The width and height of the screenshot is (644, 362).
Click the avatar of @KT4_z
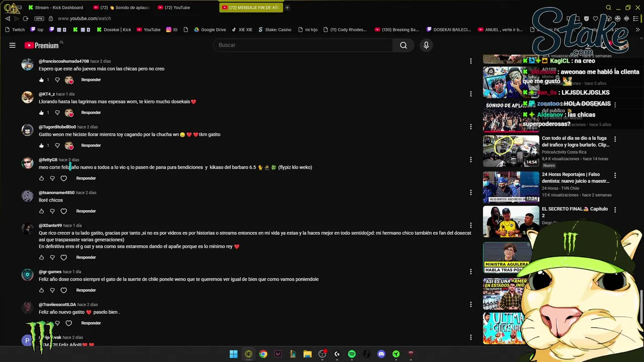pyautogui.click(x=28, y=98)
